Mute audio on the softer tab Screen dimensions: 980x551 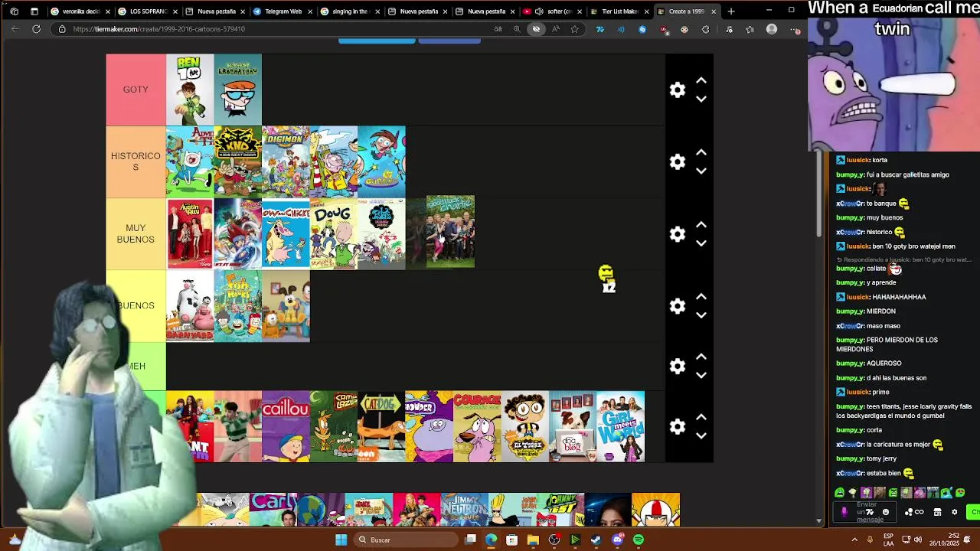click(539, 11)
